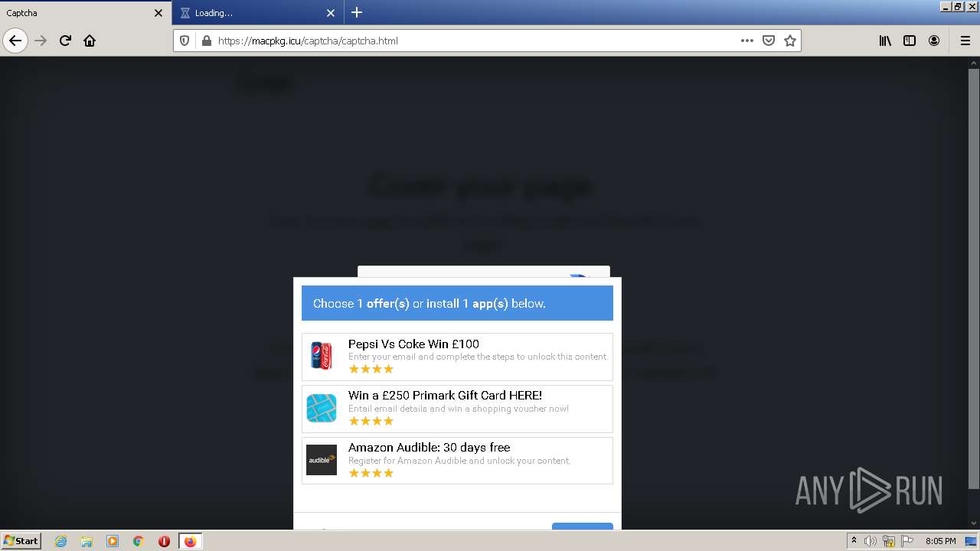Open the Firefox hamburger menu

965,41
